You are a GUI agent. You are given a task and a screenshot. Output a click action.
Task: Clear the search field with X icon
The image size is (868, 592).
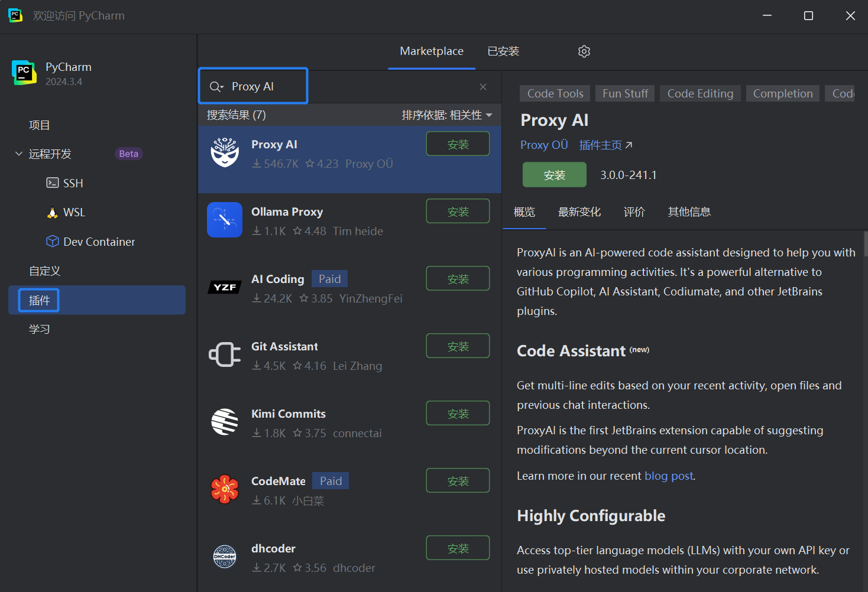[x=483, y=87]
